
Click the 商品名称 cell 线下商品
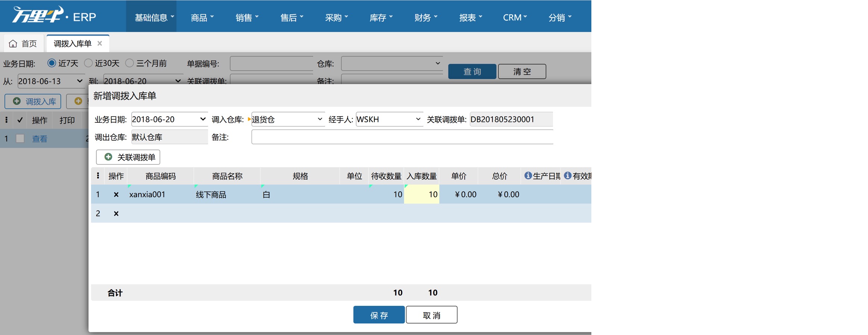227,194
